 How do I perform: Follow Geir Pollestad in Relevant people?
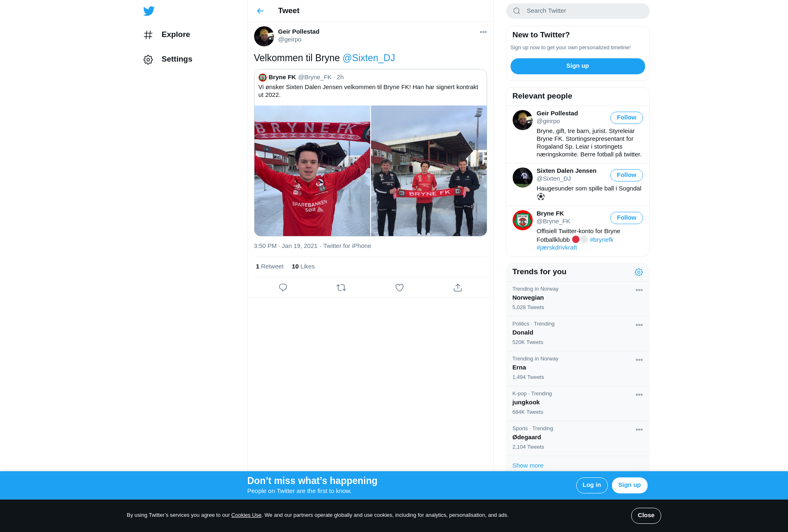(x=626, y=118)
